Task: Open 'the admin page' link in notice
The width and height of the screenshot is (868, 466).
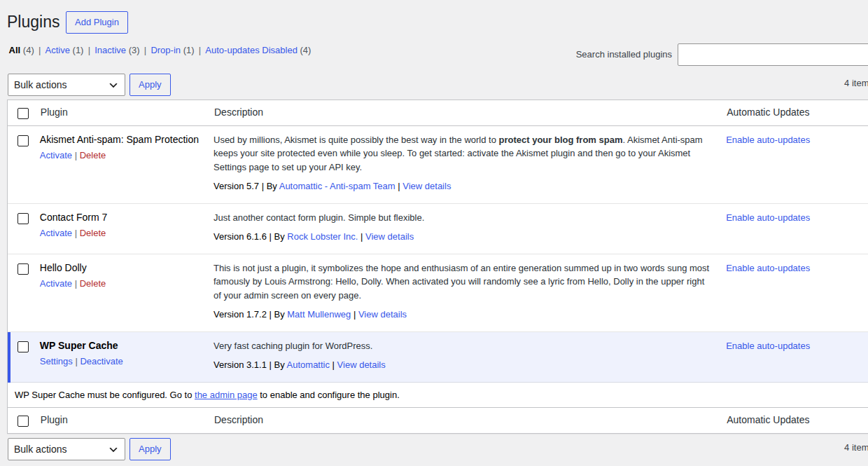Action: pos(226,395)
